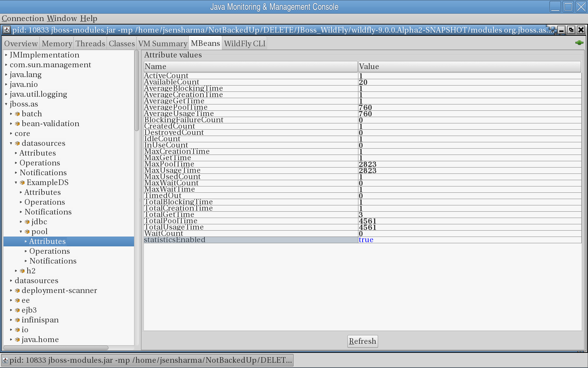Expand the java.lang tree node

pyautogui.click(x=6, y=74)
